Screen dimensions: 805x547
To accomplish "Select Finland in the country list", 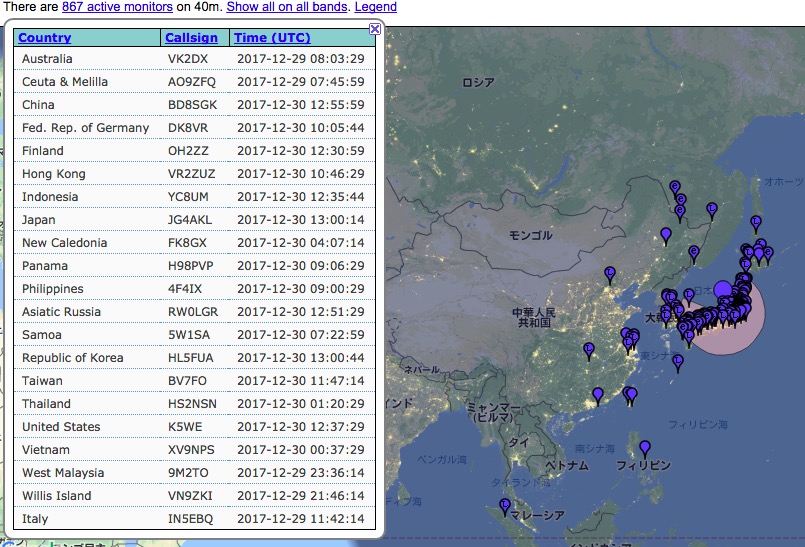I will coord(43,151).
